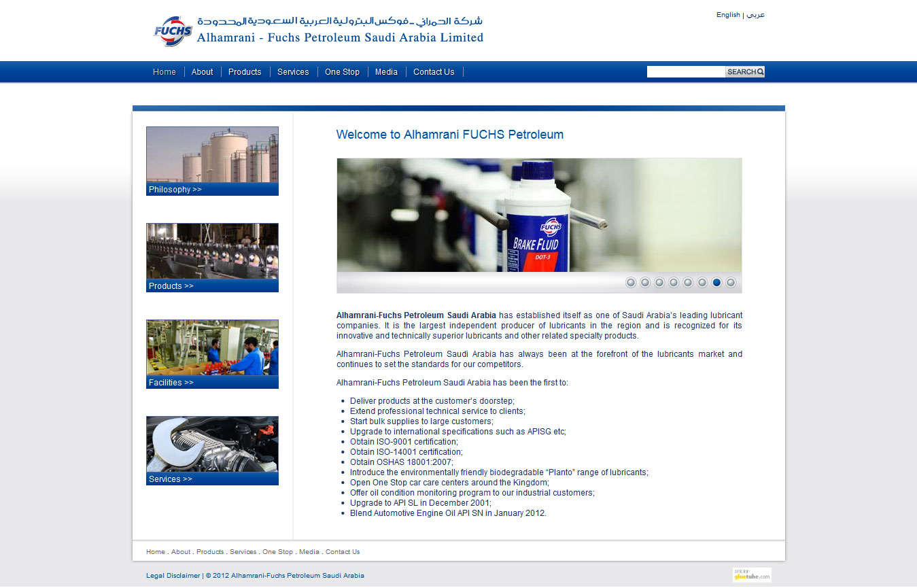Click the bullet 'Obtain ISO-14001 certification;'
This screenshot has height=588, width=917.
pos(406,452)
